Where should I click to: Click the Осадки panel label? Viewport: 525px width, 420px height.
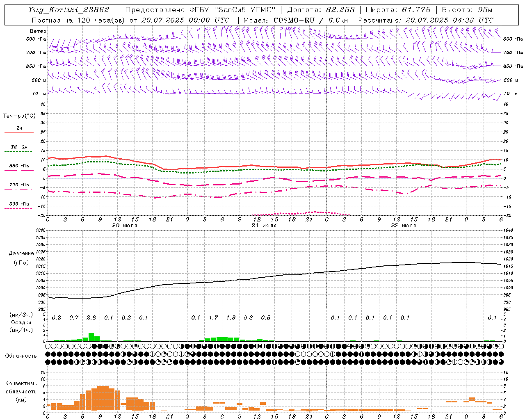pyautogui.click(x=21, y=322)
